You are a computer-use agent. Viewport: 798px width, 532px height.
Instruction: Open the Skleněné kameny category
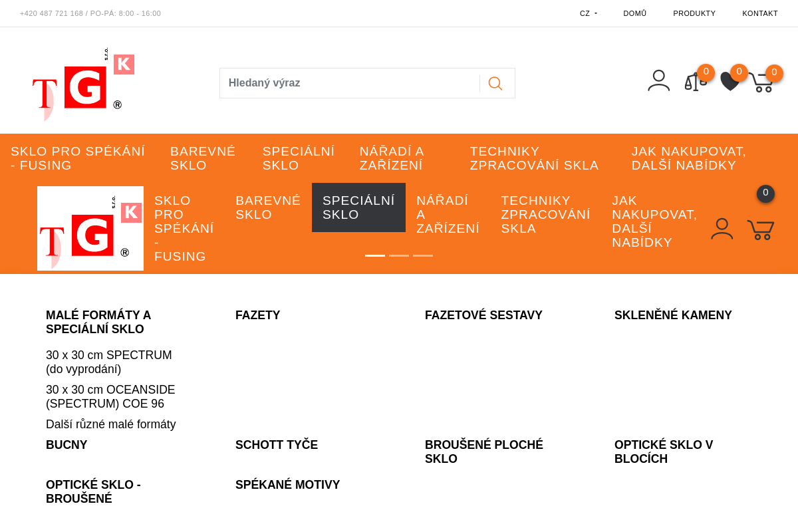(x=673, y=315)
